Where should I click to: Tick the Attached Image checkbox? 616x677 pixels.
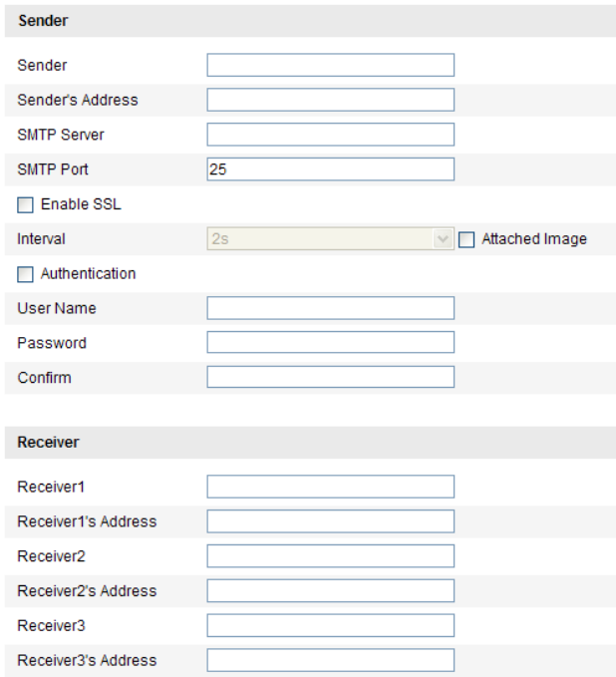pos(466,239)
